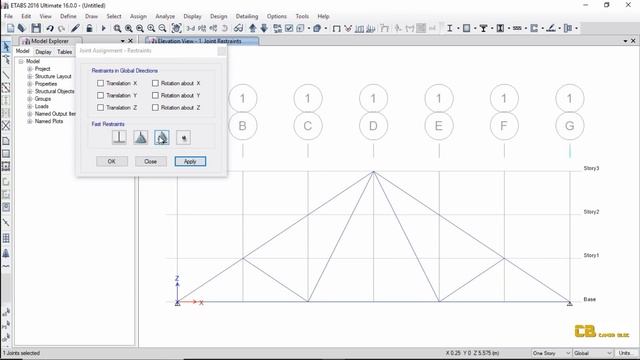The height and width of the screenshot is (360, 640).
Task: Undo last action using toolbar arrow
Action: (x=50, y=28)
